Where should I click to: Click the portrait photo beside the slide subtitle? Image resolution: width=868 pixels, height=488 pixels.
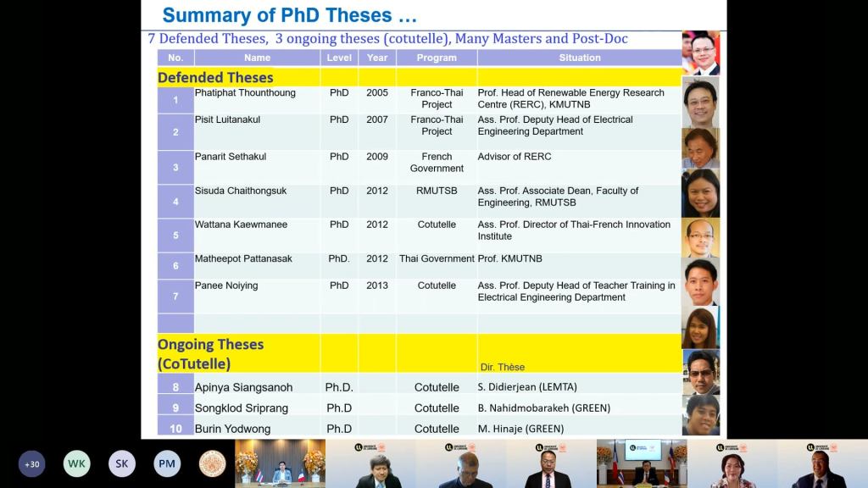[700, 53]
